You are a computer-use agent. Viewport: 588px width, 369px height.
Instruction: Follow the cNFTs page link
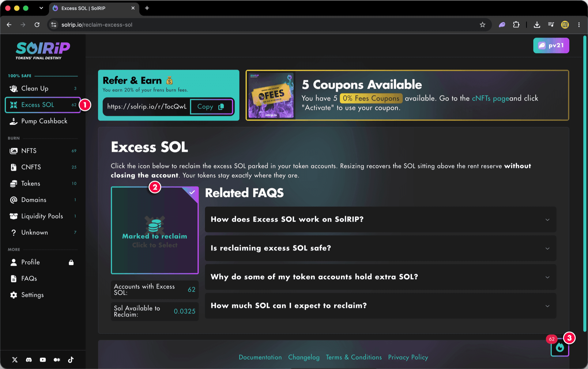[x=490, y=98]
